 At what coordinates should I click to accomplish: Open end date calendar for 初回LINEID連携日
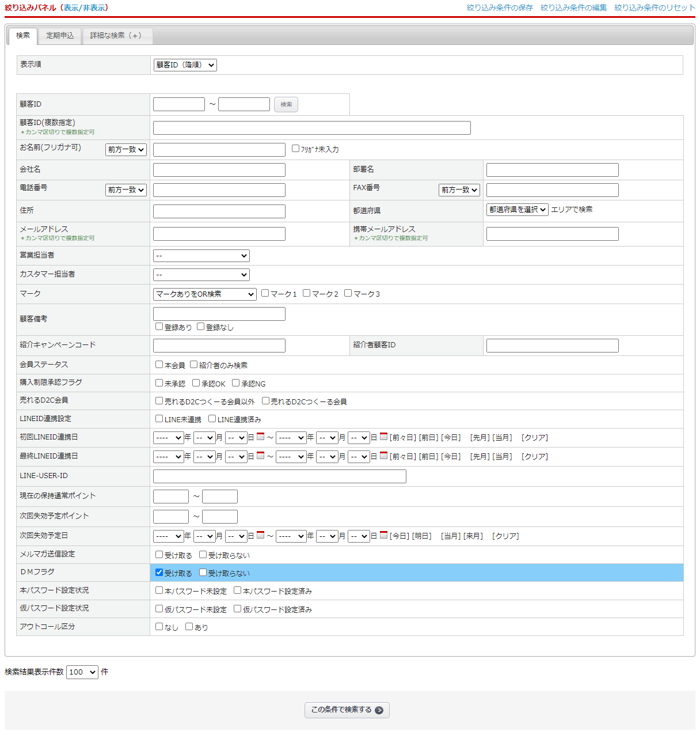pos(383,437)
